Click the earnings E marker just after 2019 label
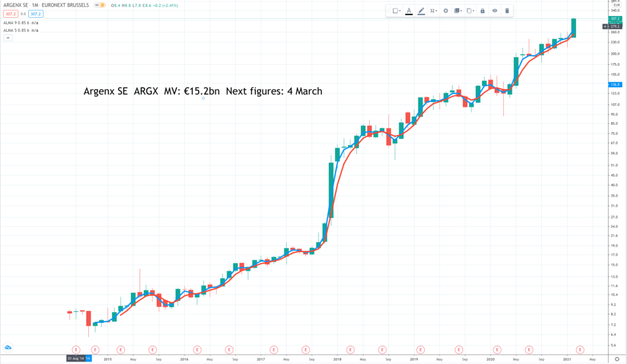 420,350
